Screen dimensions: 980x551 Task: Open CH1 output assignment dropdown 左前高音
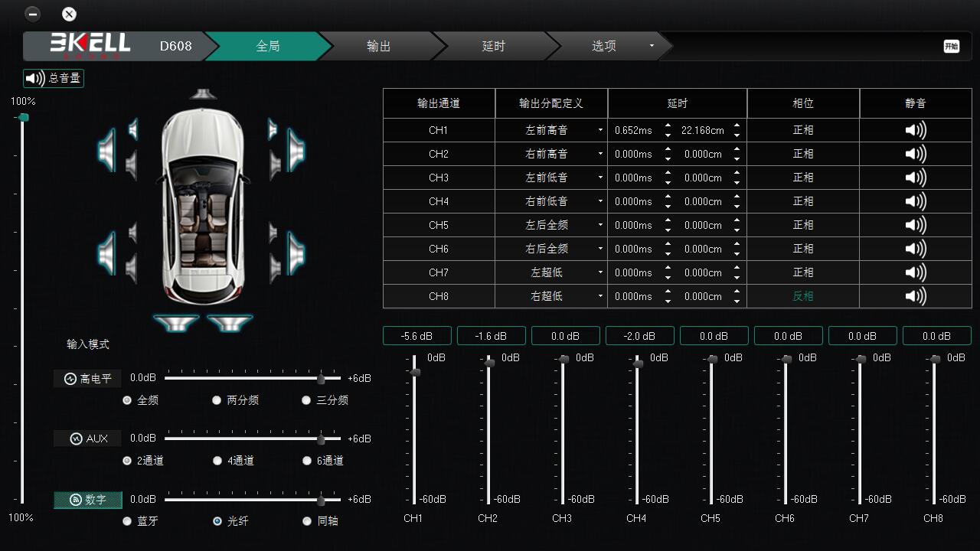click(x=551, y=130)
